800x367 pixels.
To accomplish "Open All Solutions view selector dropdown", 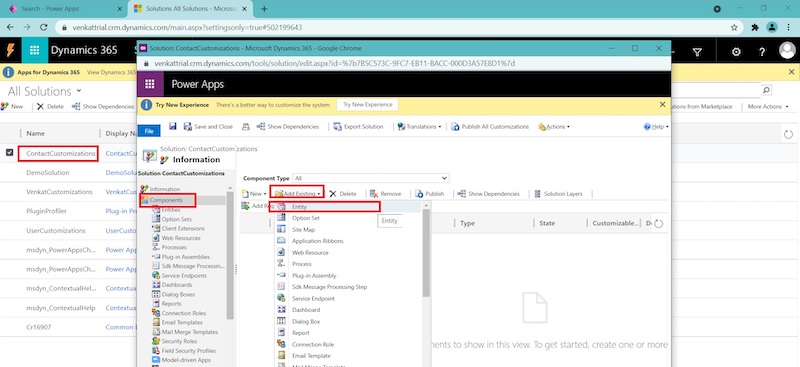I will pos(44,91).
